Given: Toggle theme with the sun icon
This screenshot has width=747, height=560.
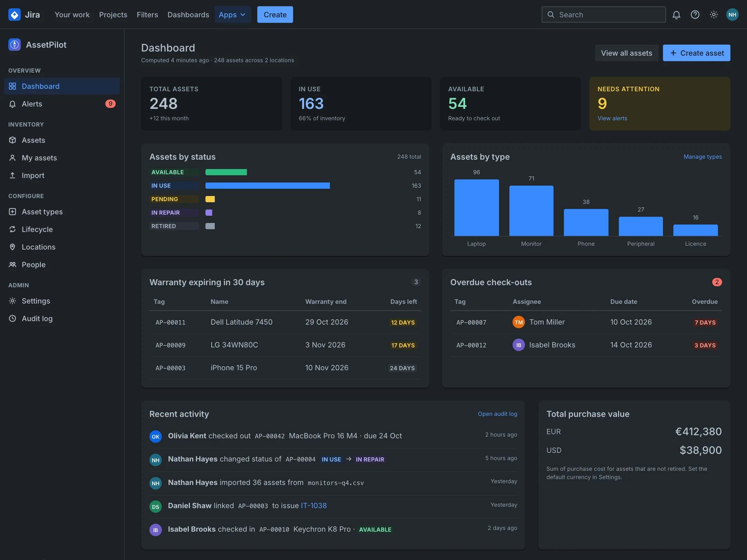Looking at the screenshot, I should pos(714,15).
